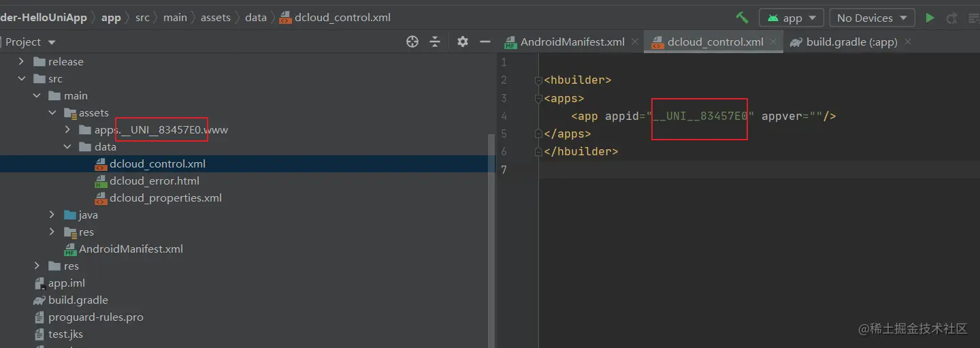980x348 pixels.
Task: Click the data breadcrumb
Action: [256, 18]
